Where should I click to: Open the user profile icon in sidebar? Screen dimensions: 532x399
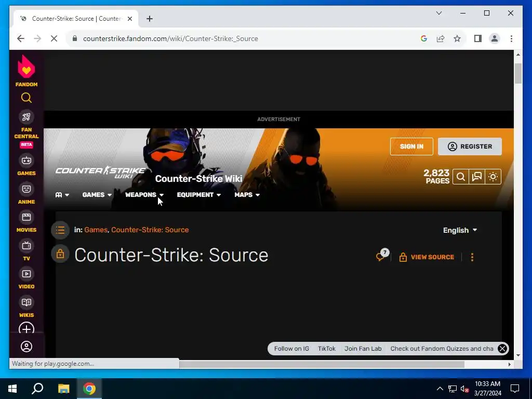pos(26,347)
